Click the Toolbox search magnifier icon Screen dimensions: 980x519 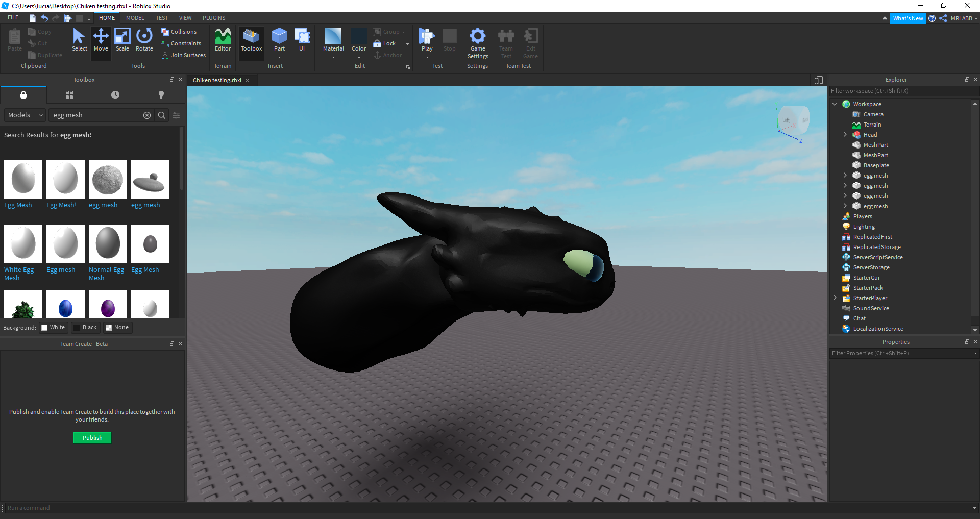pos(162,115)
